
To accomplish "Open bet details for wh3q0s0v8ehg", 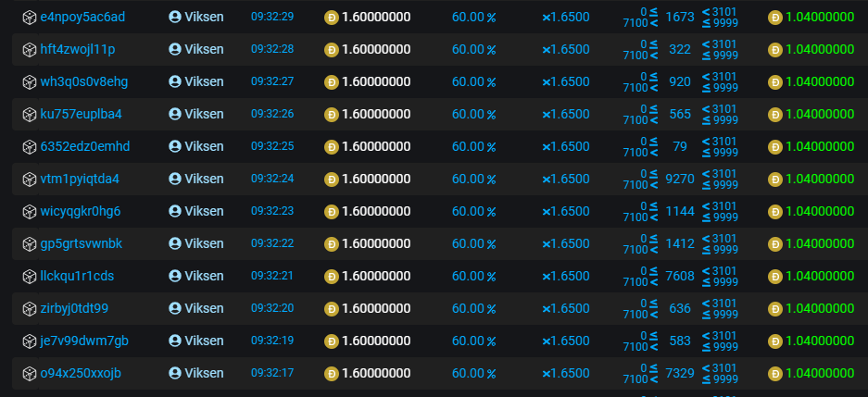I will click(x=83, y=82).
